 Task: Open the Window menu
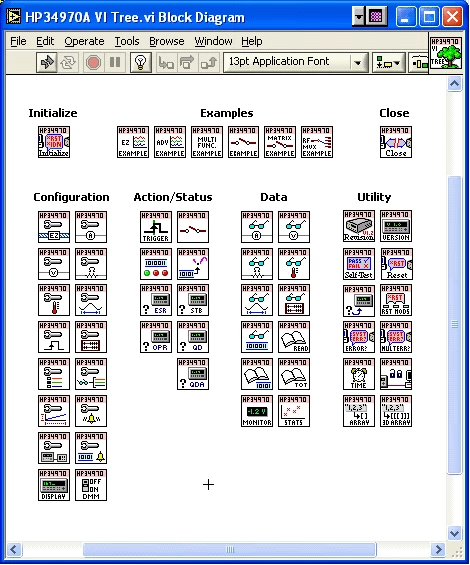213,41
